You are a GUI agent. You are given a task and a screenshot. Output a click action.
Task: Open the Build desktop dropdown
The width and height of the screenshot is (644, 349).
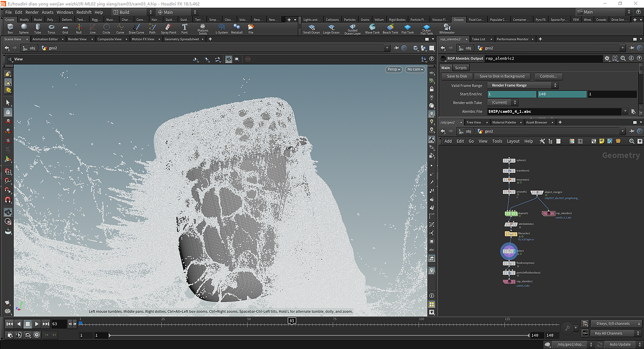[x=133, y=12]
